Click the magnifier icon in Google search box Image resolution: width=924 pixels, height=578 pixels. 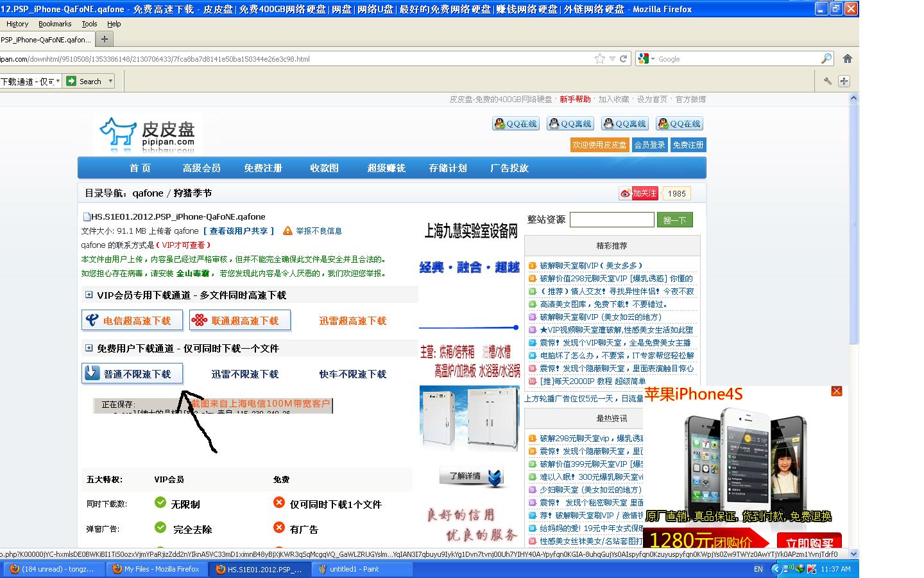826,58
